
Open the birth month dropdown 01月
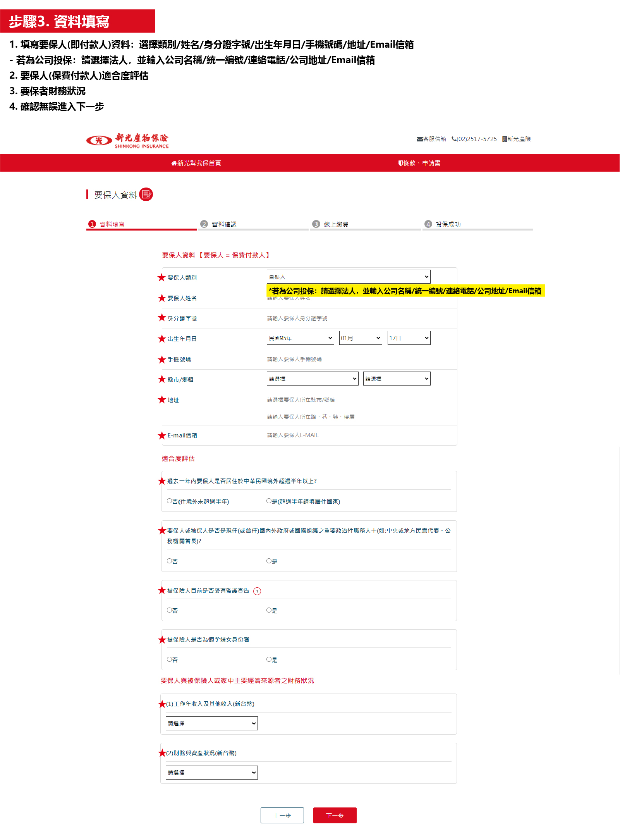[x=361, y=338]
